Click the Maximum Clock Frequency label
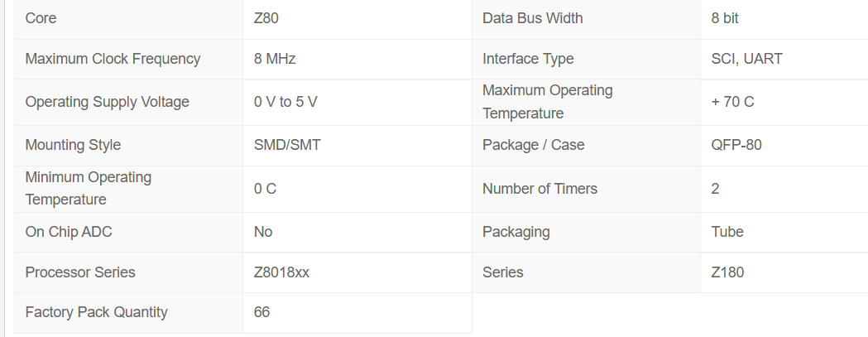Viewport: 868px width, 337px height. (x=113, y=59)
